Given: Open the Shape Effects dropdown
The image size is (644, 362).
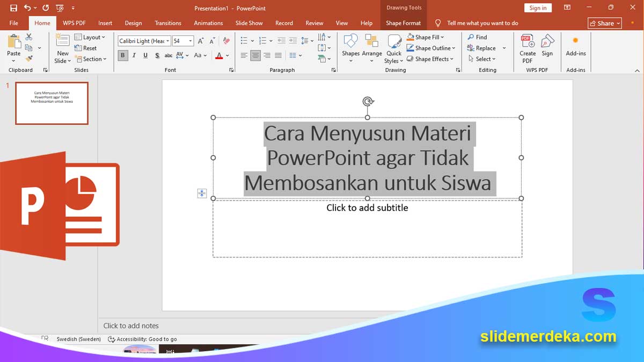Looking at the screenshot, I should pos(430,59).
